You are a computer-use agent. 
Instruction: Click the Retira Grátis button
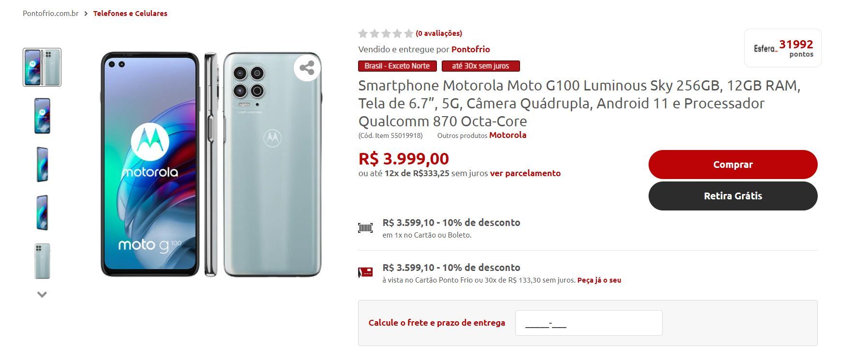pyautogui.click(x=733, y=196)
